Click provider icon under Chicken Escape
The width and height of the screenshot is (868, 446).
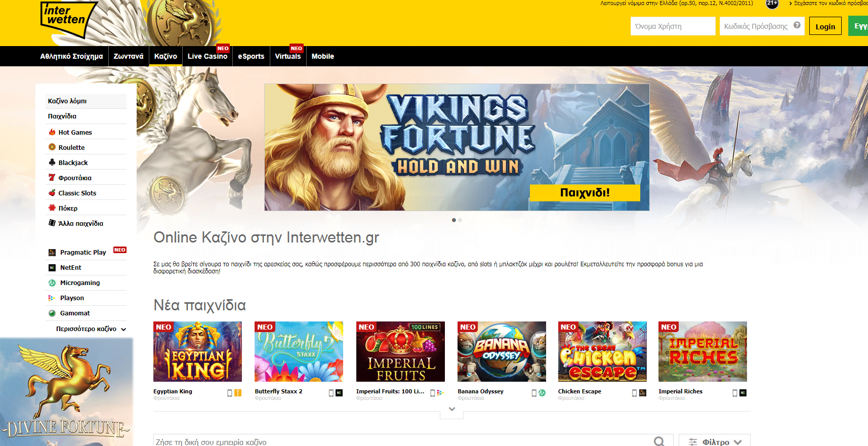coord(643,393)
